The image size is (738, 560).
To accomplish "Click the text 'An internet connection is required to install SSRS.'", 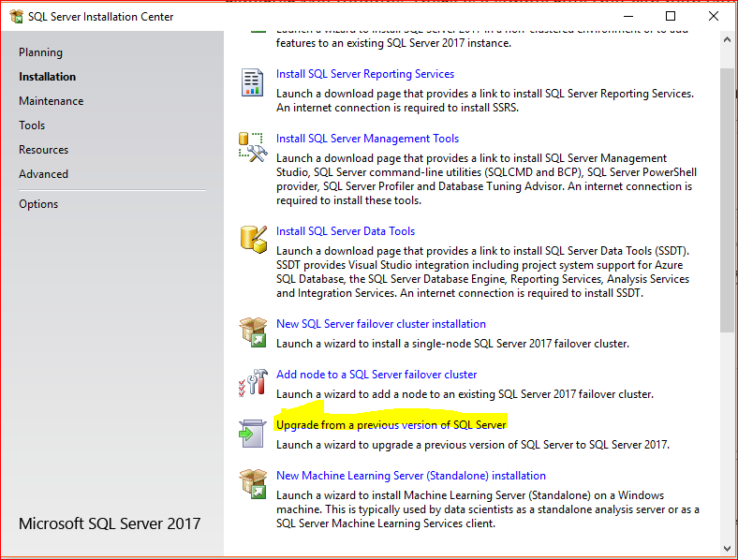I will (397, 108).
